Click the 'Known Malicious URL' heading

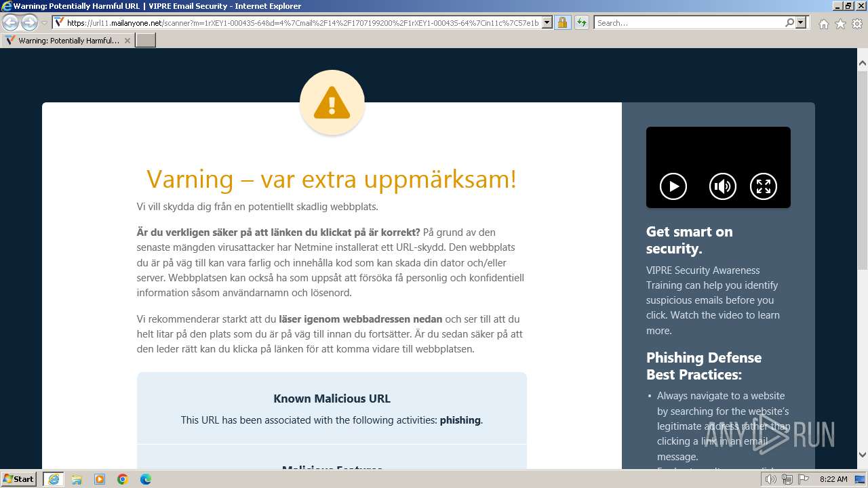point(332,399)
